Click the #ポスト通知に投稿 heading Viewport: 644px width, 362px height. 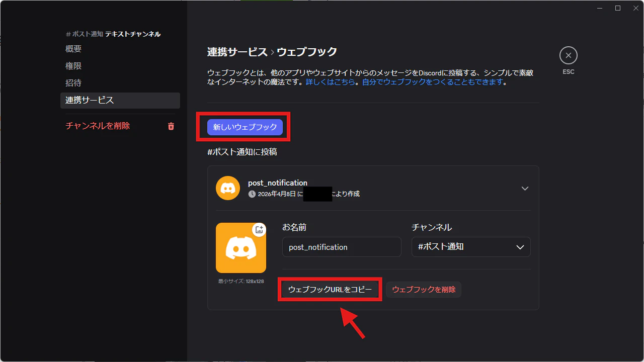tap(242, 151)
